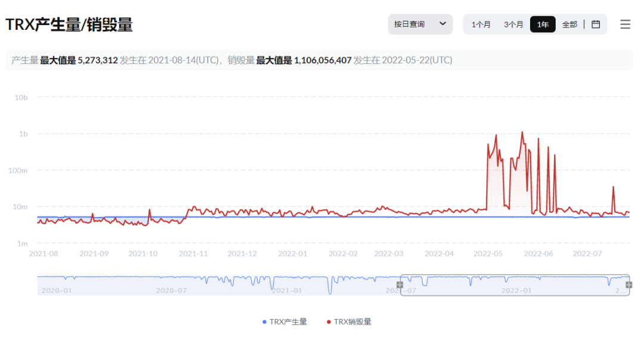Click left handle of range navigator
This screenshot has width=644, height=343.
click(400, 285)
